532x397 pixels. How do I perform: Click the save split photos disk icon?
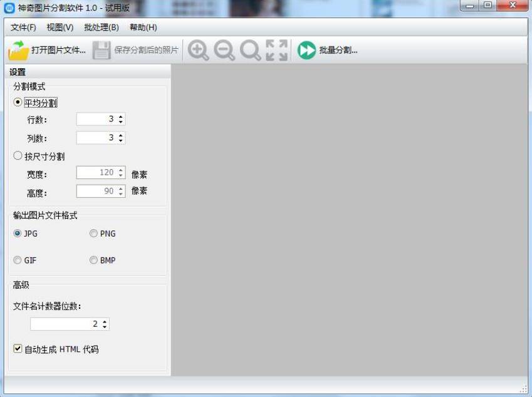102,50
